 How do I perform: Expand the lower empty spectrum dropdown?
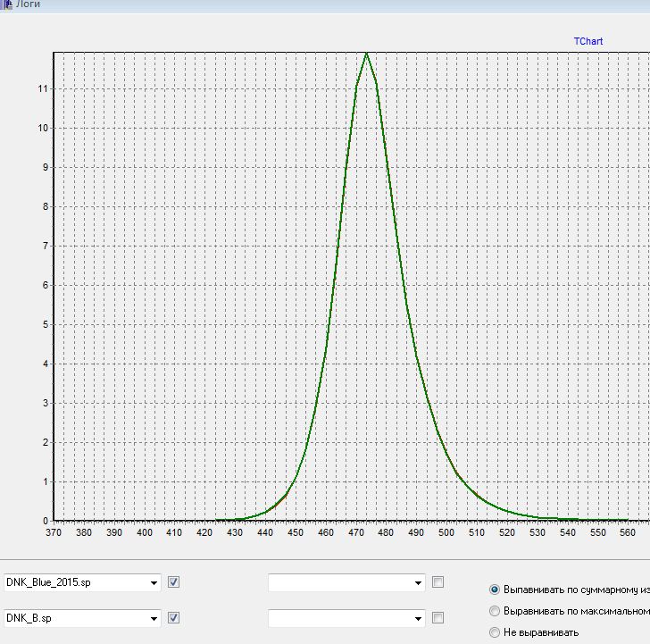coord(418,618)
